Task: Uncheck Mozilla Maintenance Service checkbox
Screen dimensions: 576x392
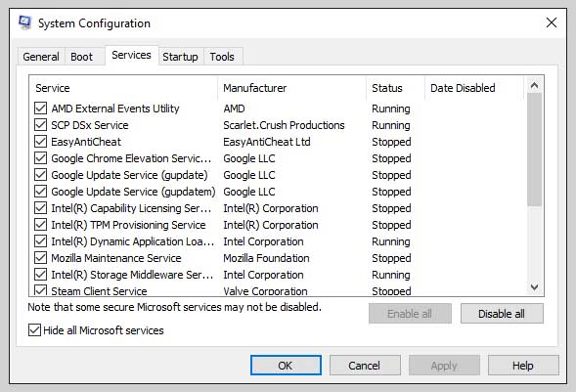Action: 40,258
